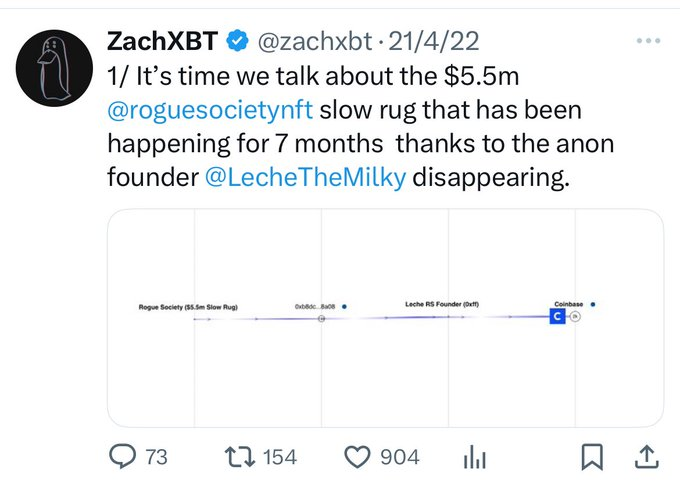The height and width of the screenshot is (491, 680).
Task: Click the 904 likes count
Action: click(x=400, y=458)
